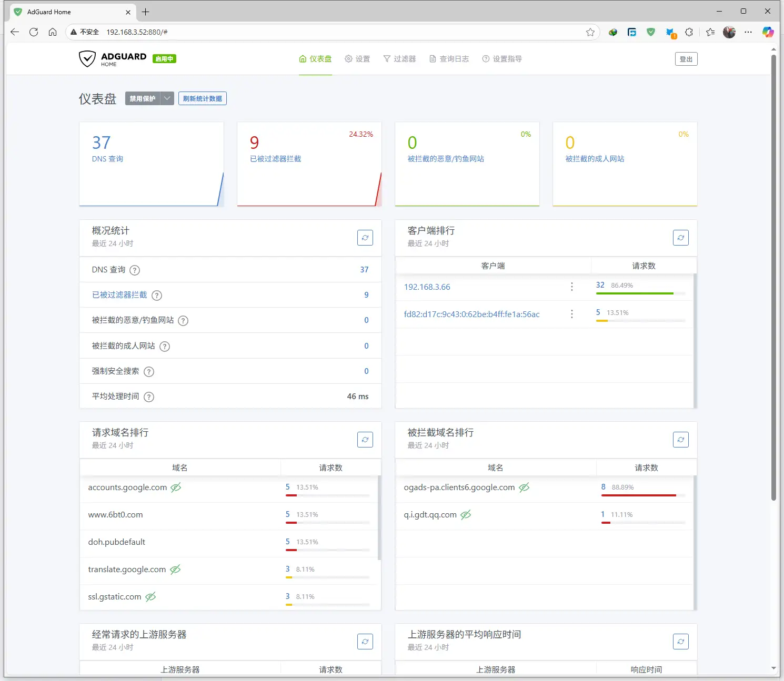
Task: Refresh the 请求域名排行 panel
Action: tap(365, 440)
